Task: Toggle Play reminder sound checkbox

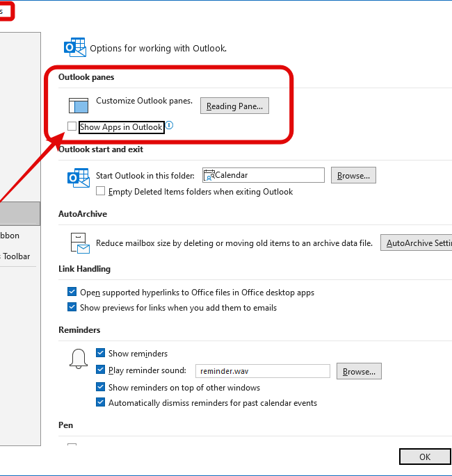Action: [101, 370]
